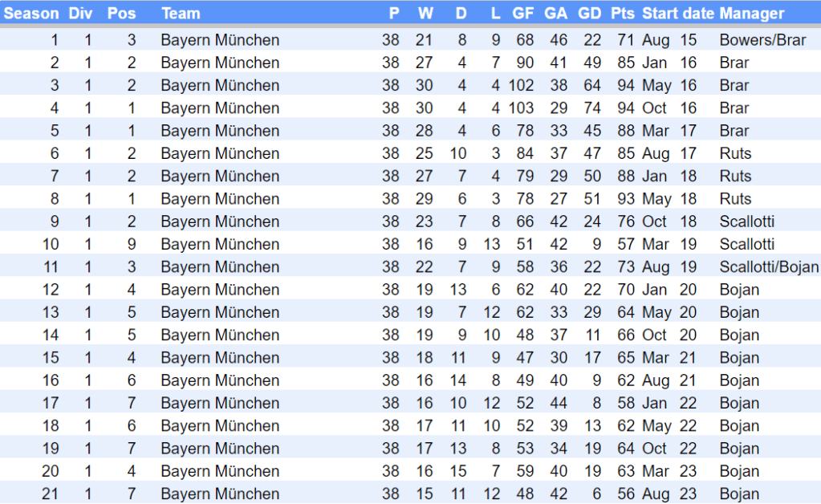This screenshot has height=504, width=821.
Task: Click the Div column header
Action: pyautogui.click(x=80, y=14)
